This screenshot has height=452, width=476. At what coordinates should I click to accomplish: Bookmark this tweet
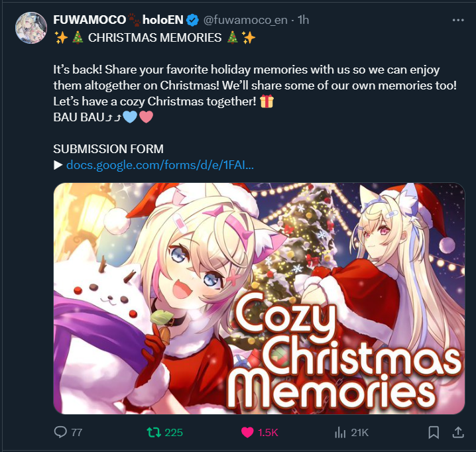pyautogui.click(x=434, y=432)
